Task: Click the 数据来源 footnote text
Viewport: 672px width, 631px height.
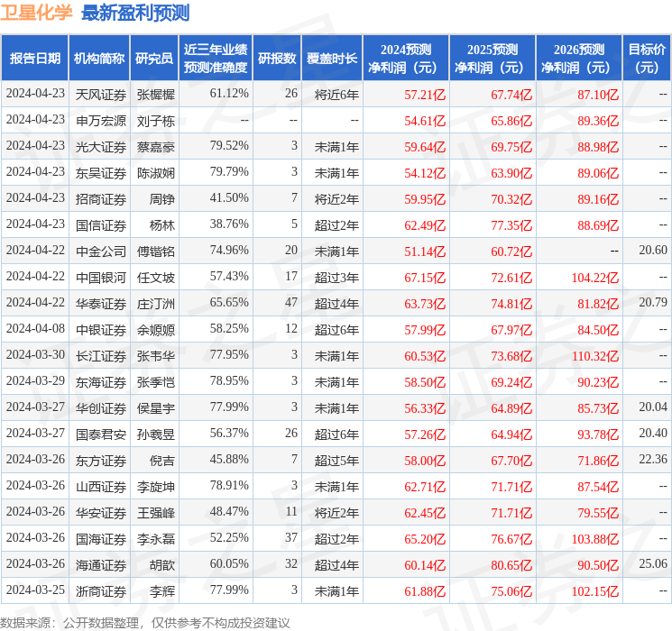Action: [145, 622]
